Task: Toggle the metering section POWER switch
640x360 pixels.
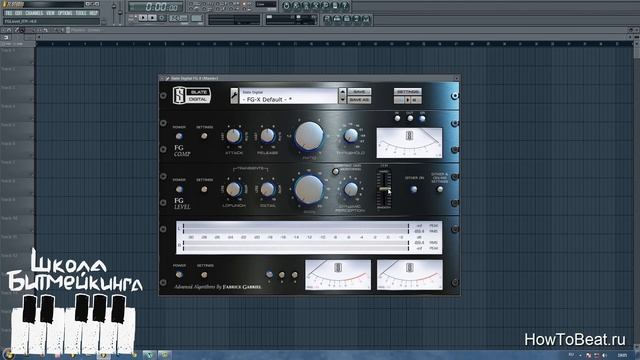Action: coord(179,275)
